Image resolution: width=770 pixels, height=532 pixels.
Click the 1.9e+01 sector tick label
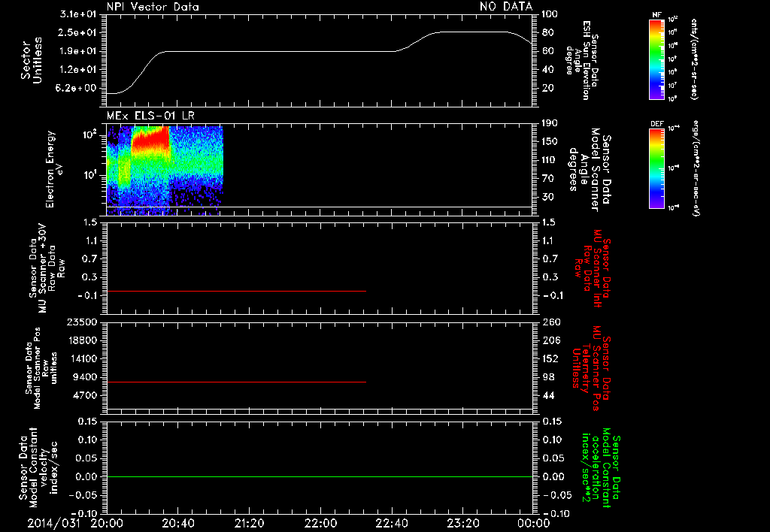[x=78, y=51]
